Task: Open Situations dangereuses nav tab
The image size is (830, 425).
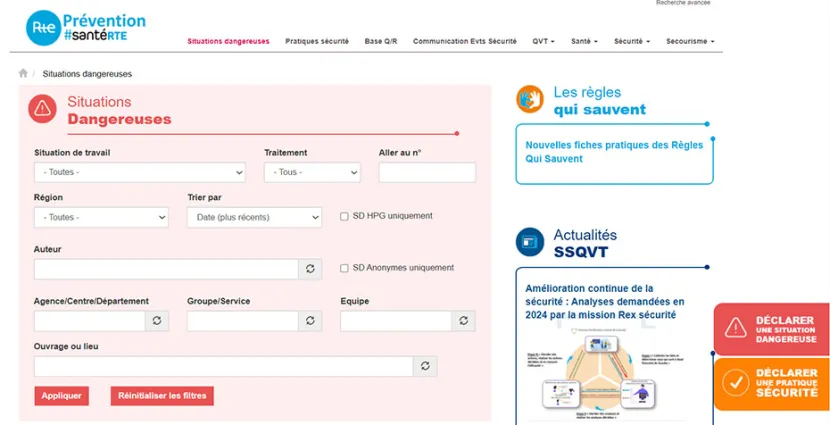Action: [228, 41]
